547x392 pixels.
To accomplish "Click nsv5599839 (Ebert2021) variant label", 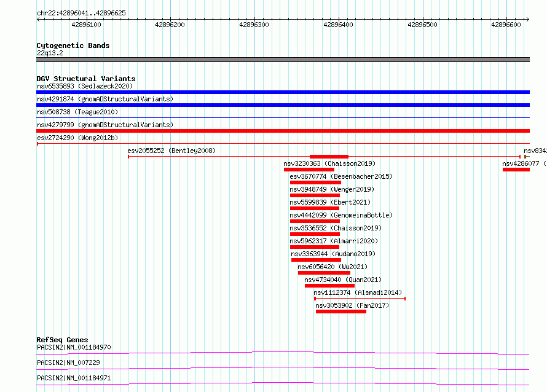I will pyautogui.click(x=330, y=202).
